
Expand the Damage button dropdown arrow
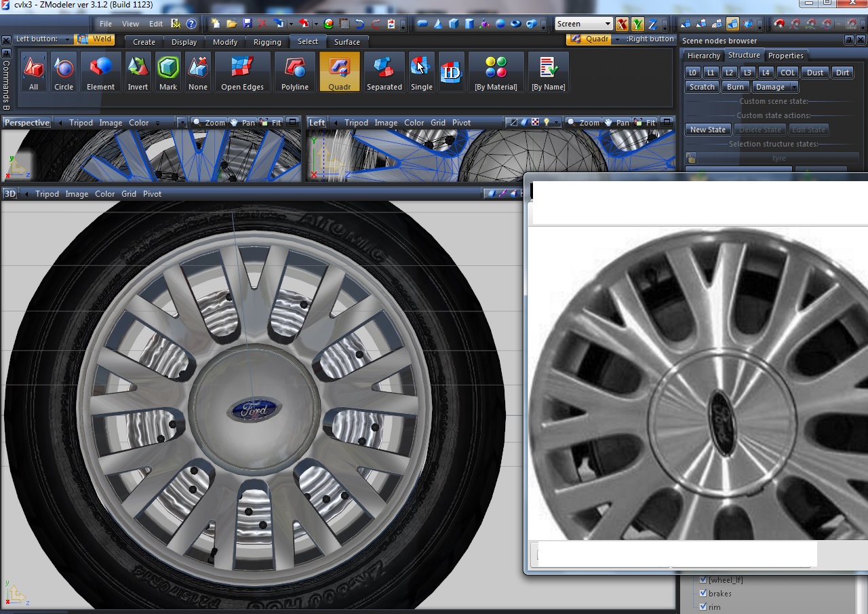click(793, 88)
